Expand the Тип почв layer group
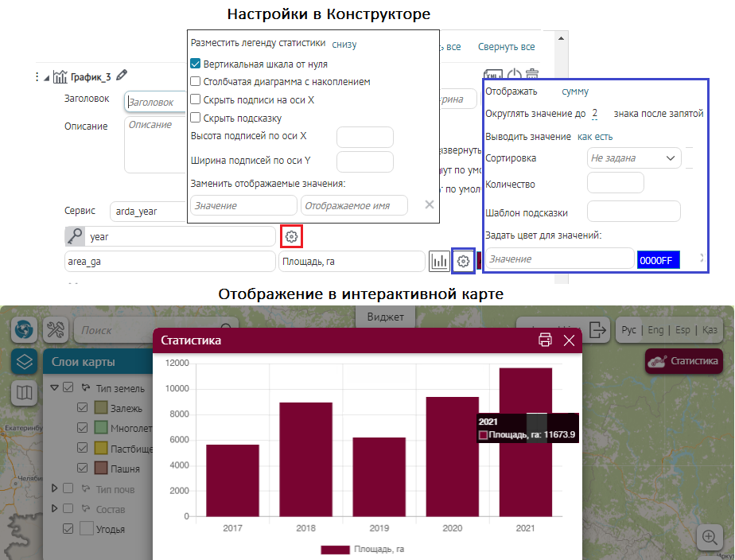This screenshot has width=735, height=560. coord(54,488)
